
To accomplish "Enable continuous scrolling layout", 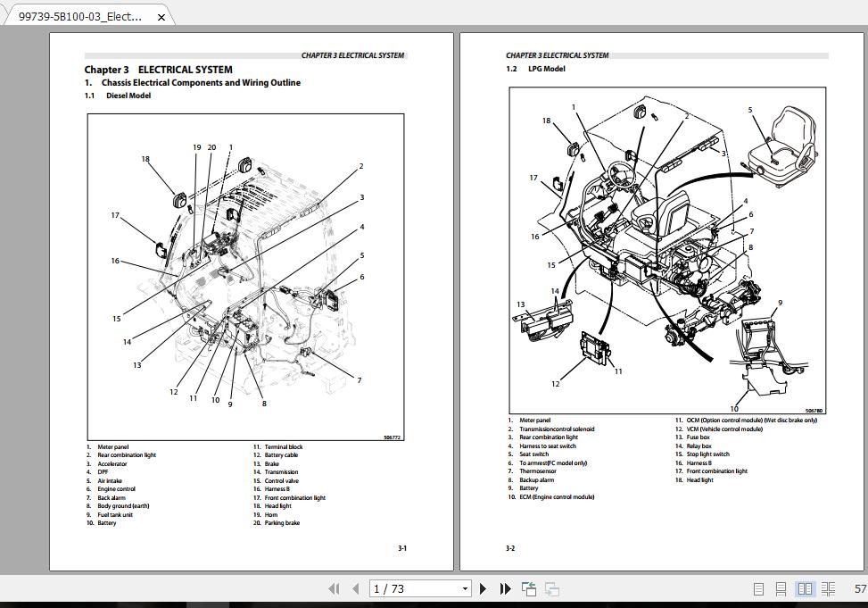I will coord(781,589).
